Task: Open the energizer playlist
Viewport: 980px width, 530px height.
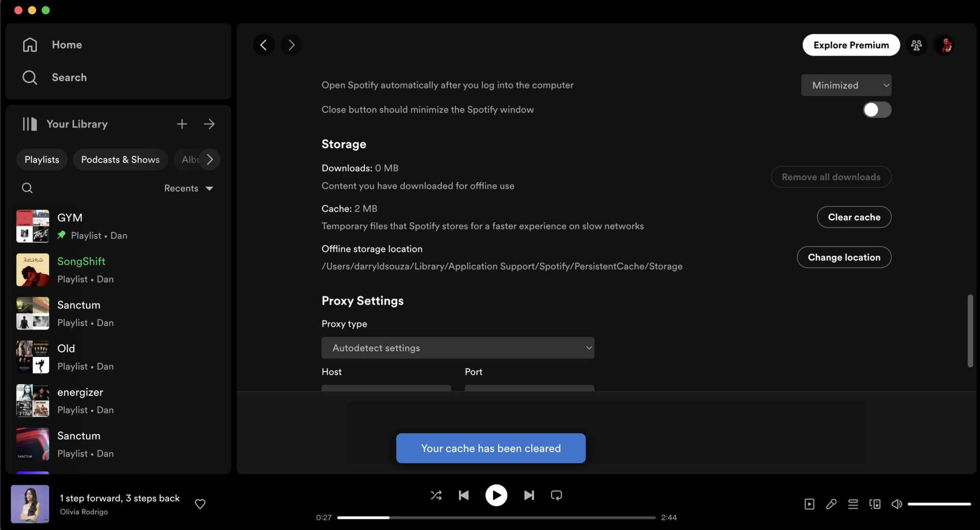Action: [x=118, y=400]
